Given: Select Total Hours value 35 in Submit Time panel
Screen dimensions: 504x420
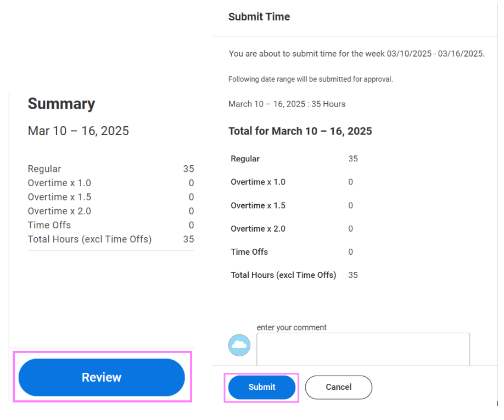Looking at the screenshot, I should coord(353,275).
